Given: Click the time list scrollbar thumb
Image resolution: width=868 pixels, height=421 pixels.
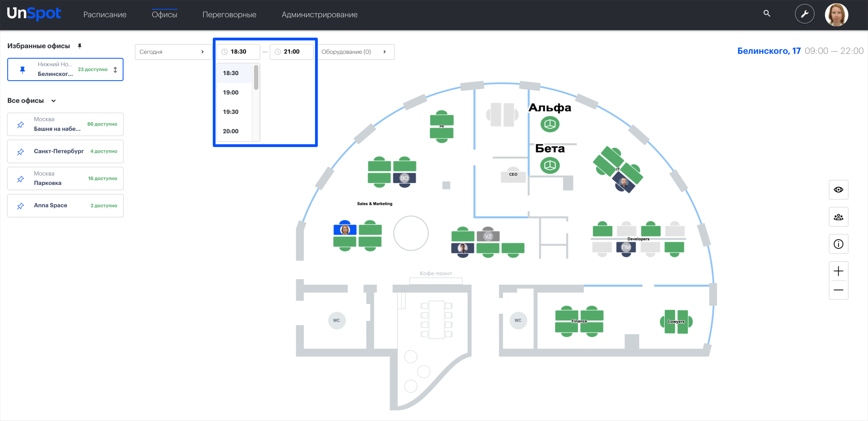Looking at the screenshot, I should coord(256,78).
